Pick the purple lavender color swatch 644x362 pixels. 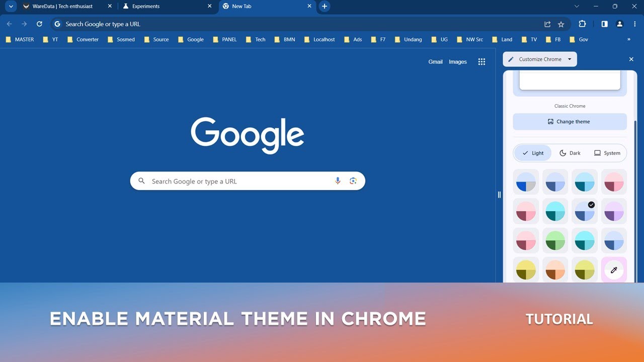click(614, 211)
